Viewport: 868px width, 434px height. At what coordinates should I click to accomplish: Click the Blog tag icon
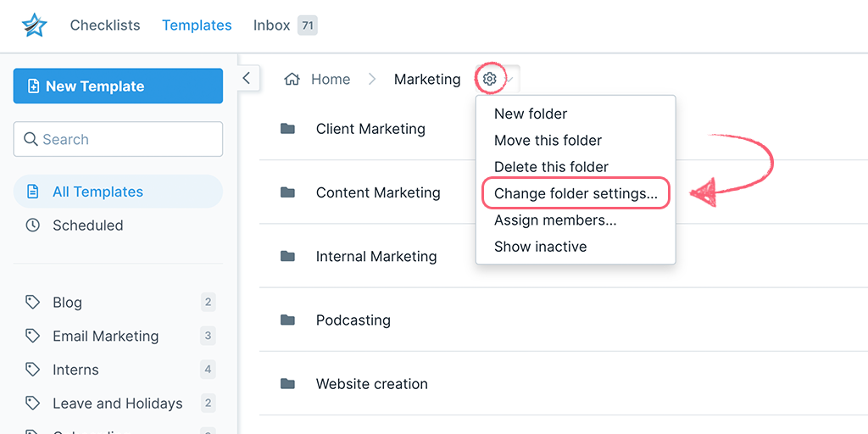(x=33, y=303)
